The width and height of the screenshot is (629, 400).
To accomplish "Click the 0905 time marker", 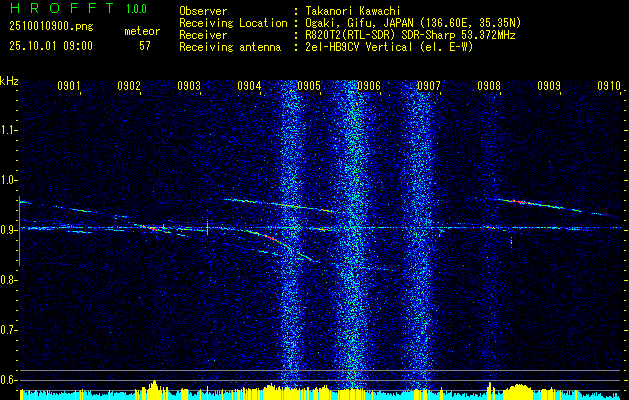I will click(309, 85).
